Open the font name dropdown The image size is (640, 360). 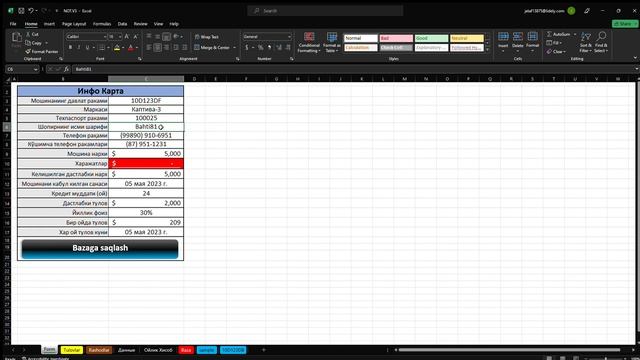tap(104, 37)
